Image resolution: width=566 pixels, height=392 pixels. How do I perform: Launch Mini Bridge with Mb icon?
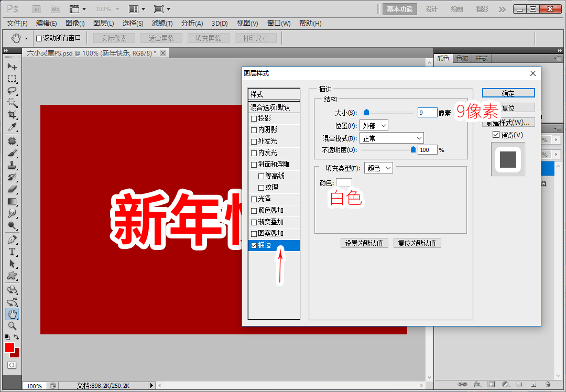[55, 9]
